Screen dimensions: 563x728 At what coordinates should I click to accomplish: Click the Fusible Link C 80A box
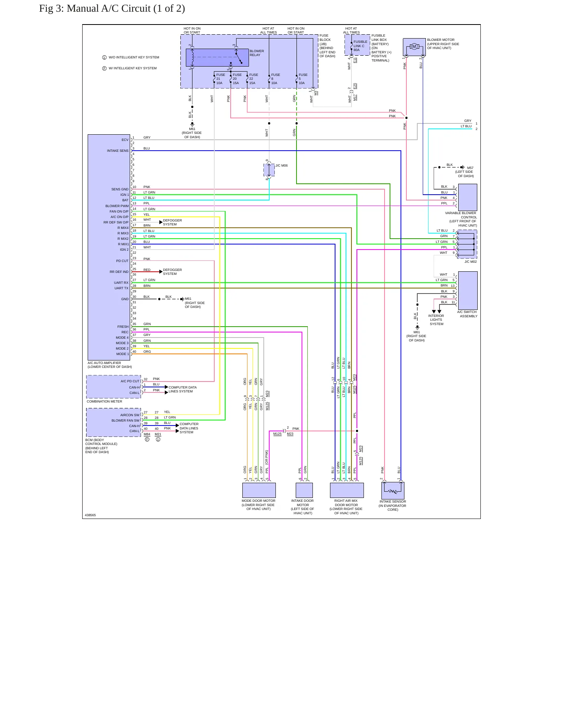357,45
